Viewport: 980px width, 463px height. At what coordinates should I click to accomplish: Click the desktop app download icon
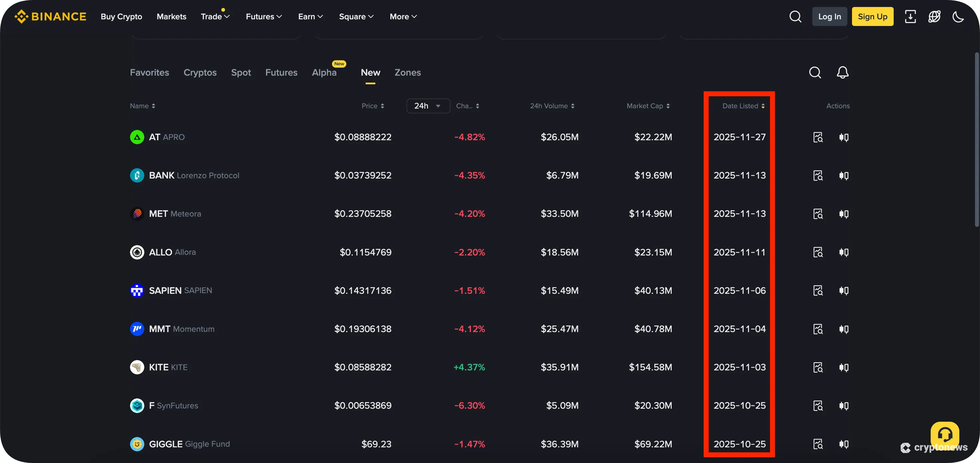911,16
